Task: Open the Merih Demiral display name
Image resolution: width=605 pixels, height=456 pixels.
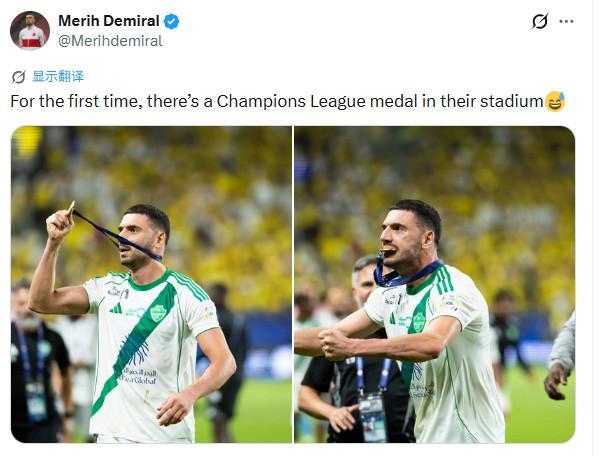Action: (x=110, y=21)
